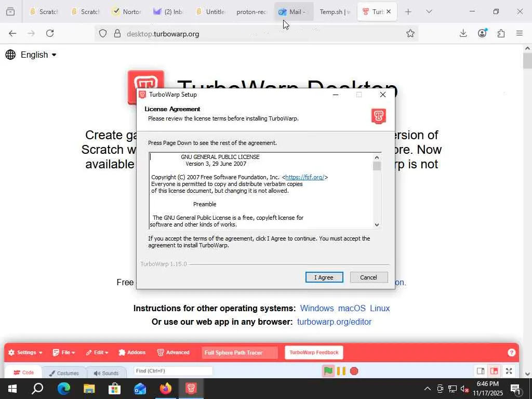Cancel the TurboWarp Setup installer
Image resolution: width=532 pixels, height=399 pixels.
tap(368, 277)
